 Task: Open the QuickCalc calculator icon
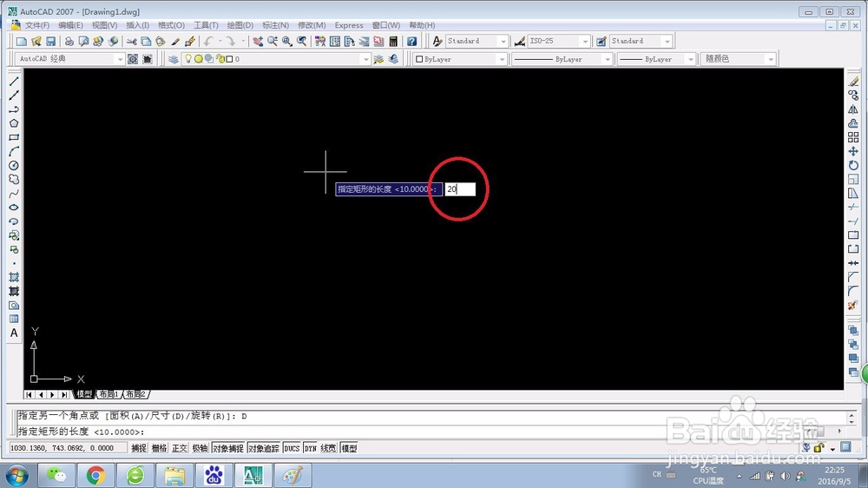click(x=393, y=41)
